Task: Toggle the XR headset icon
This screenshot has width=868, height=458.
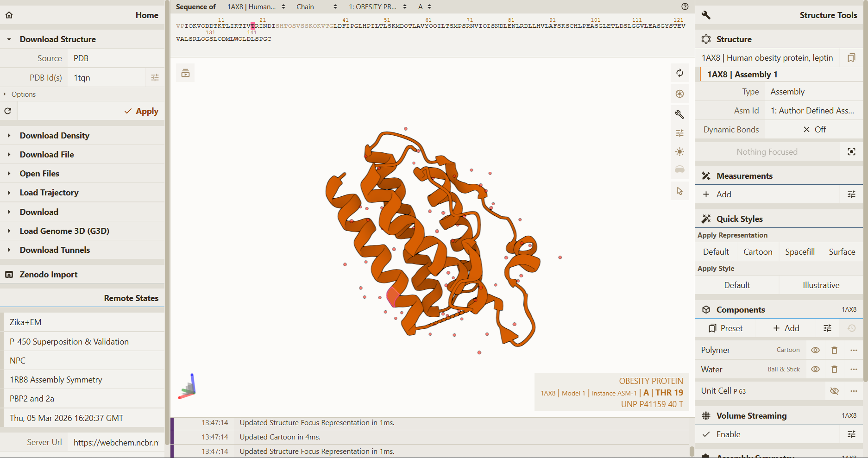Action: (679, 169)
